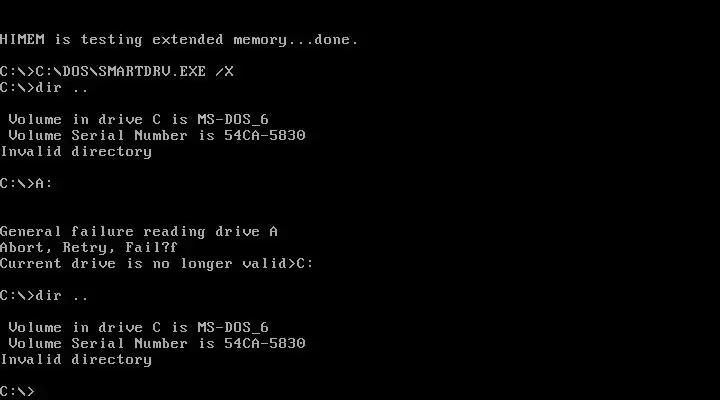Click the 'C:' typed after the invalid drive prompt
Screen dimensions: 720x400
point(305,264)
